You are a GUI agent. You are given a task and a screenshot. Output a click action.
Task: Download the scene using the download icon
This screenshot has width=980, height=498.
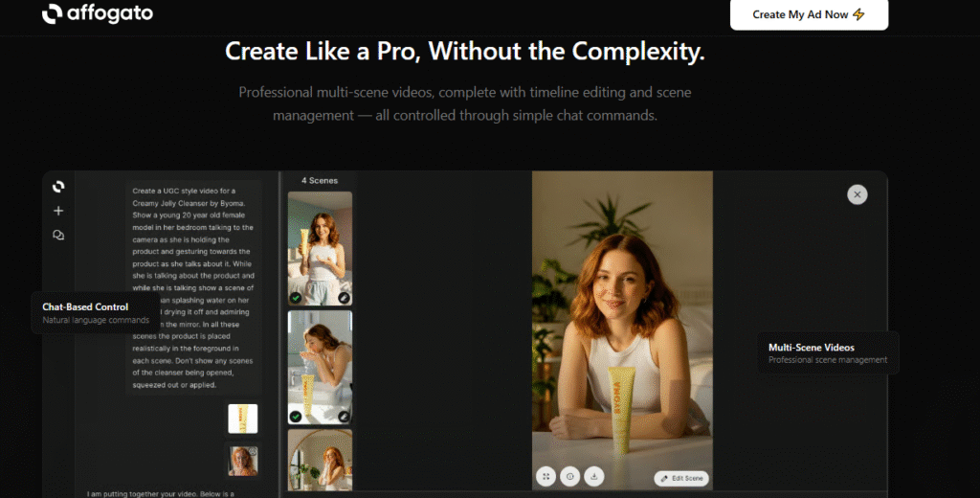pyautogui.click(x=593, y=476)
